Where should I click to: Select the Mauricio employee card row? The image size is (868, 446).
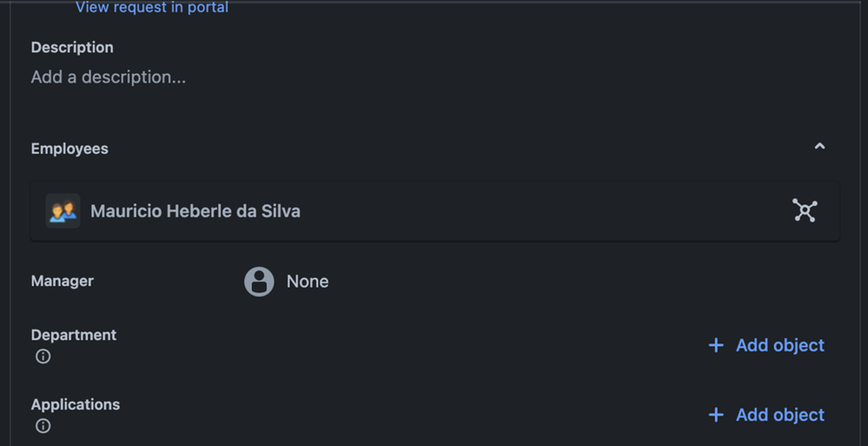(x=435, y=210)
